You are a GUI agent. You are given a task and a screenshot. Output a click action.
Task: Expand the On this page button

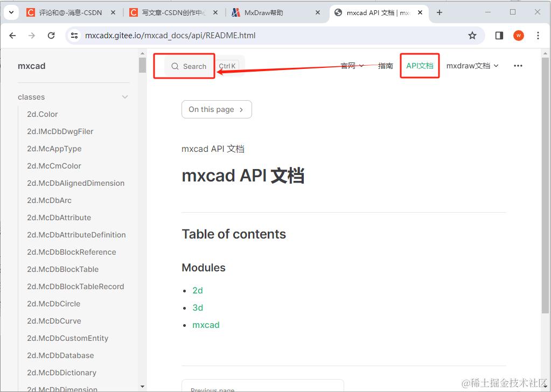(x=217, y=109)
